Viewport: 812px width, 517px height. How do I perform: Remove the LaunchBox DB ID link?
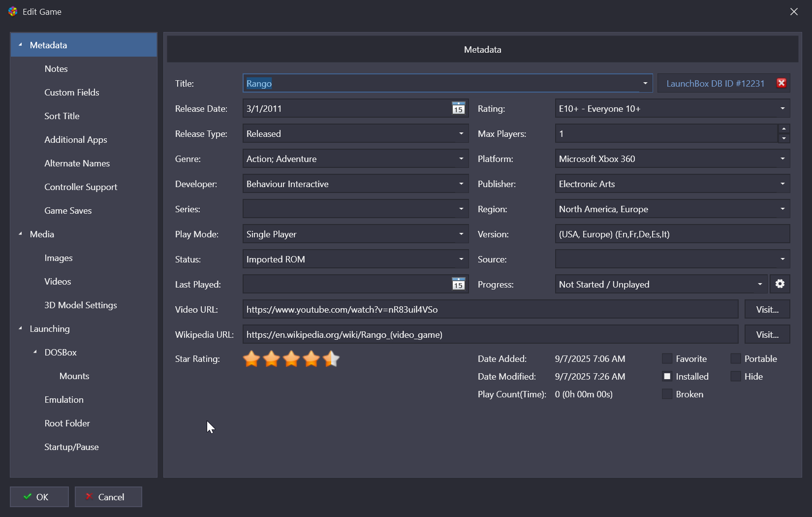click(781, 83)
